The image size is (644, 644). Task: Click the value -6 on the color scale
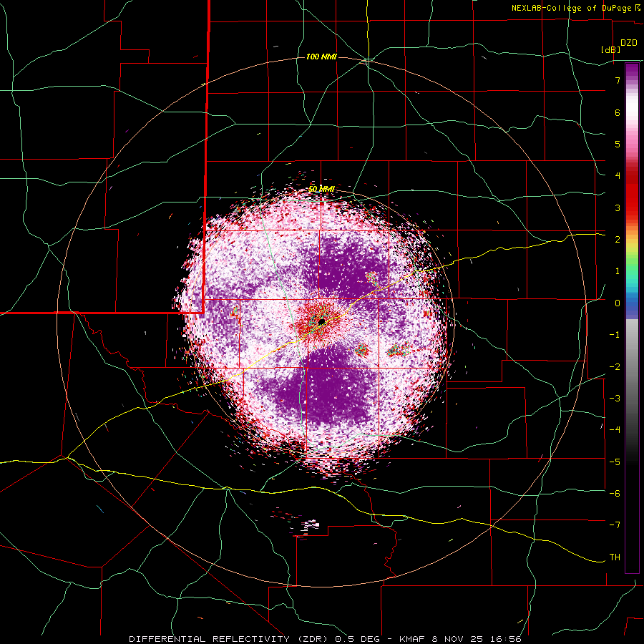pos(615,493)
